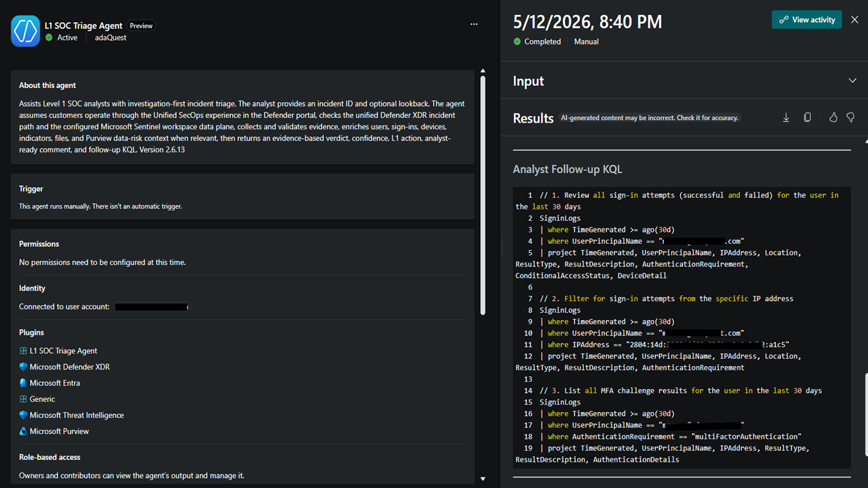Click the Generic plugin icon

(x=23, y=399)
